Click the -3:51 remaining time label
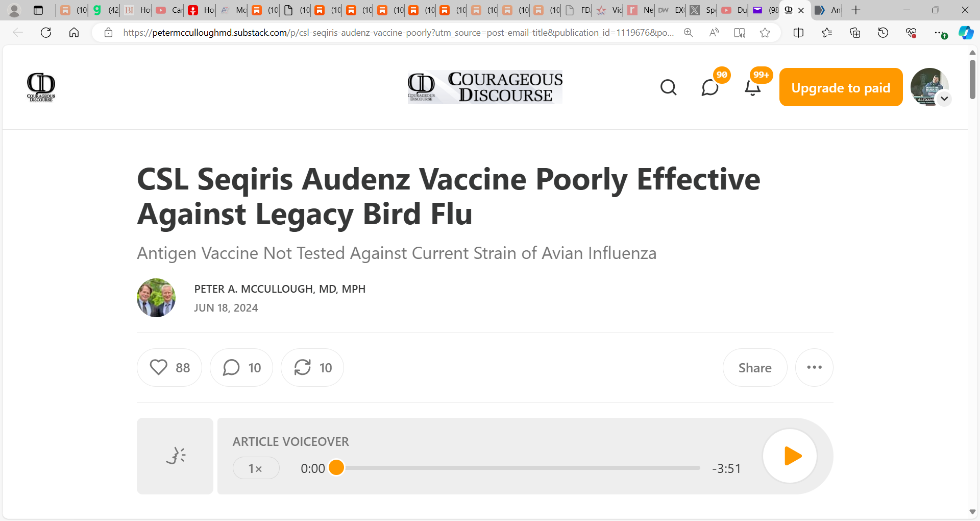980x521 pixels. coord(726,468)
